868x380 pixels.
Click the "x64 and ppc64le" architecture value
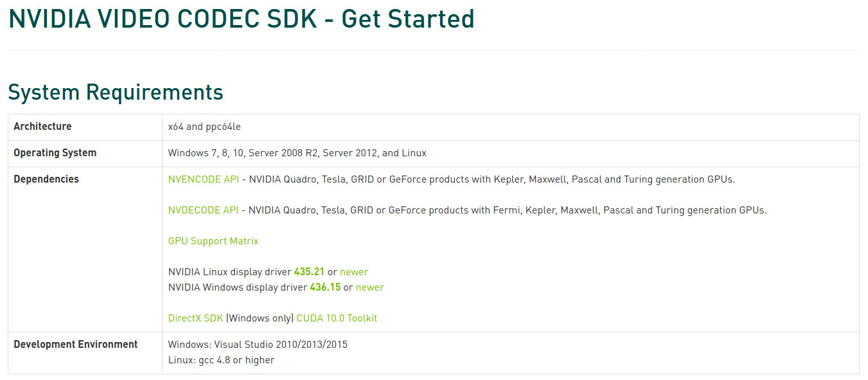204,127
